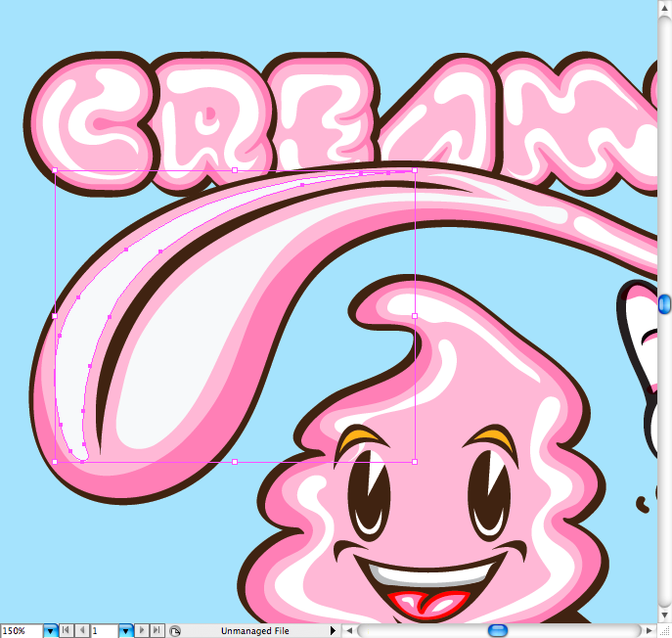
Task: Jump to the first artboard
Action: pyautogui.click(x=67, y=631)
